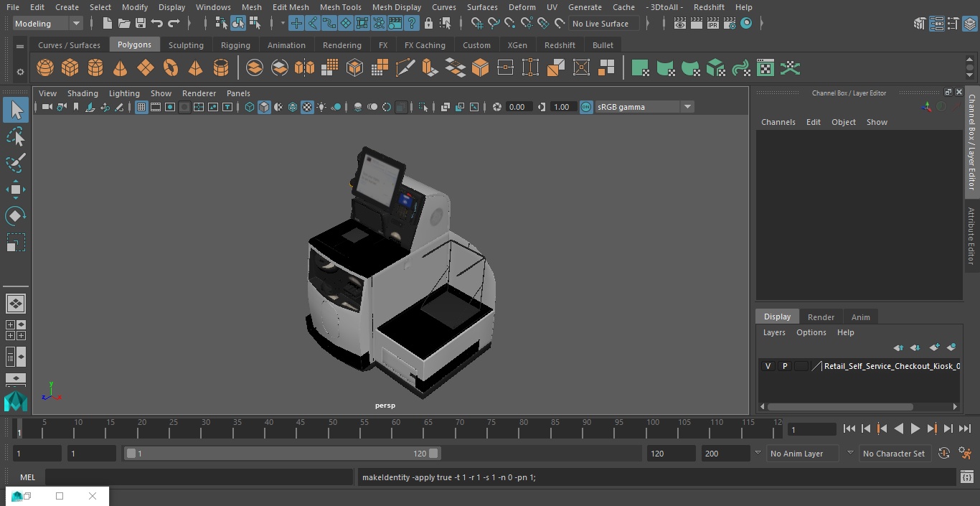
Task: Create a new scene file
Action: (x=107, y=24)
